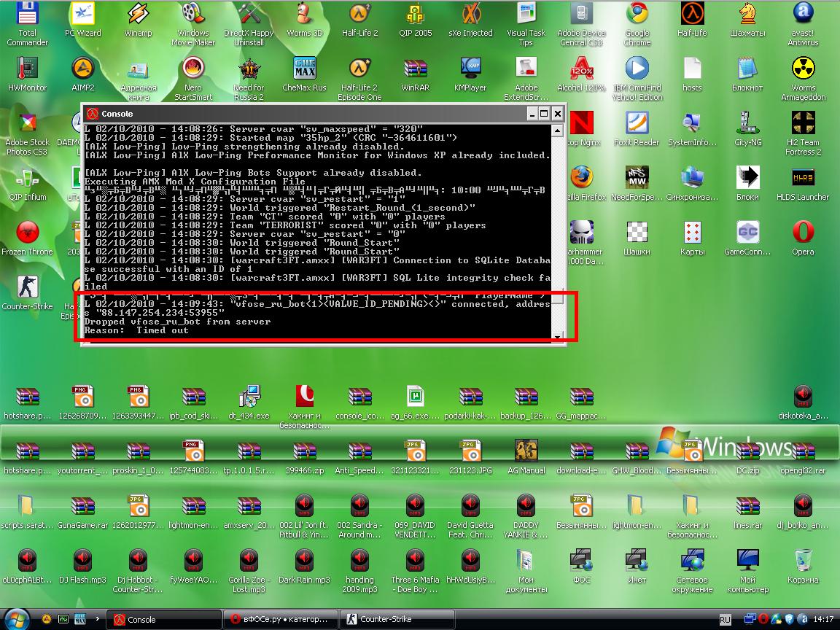Expand the Quick Launch overflow chevron
Image resolution: width=840 pixels, height=630 pixels.
click(x=98, y=620)
